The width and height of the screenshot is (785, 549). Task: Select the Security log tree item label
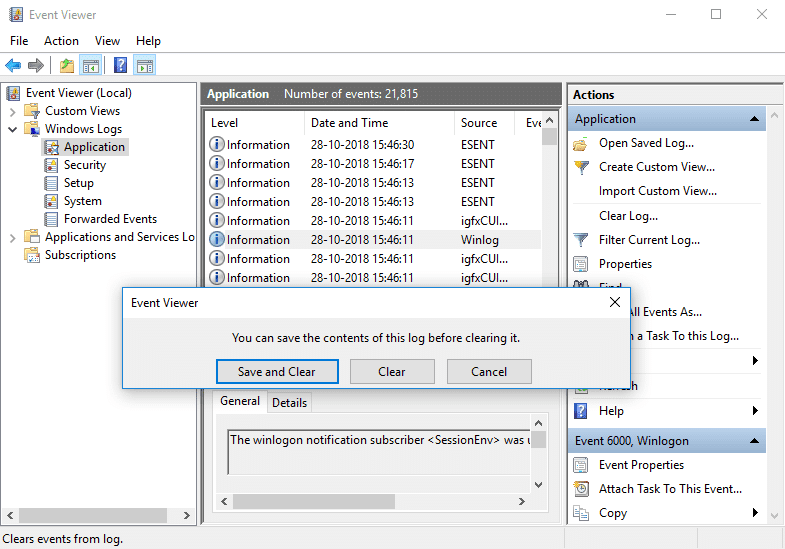pyautogui.click(x=85, y=165)
